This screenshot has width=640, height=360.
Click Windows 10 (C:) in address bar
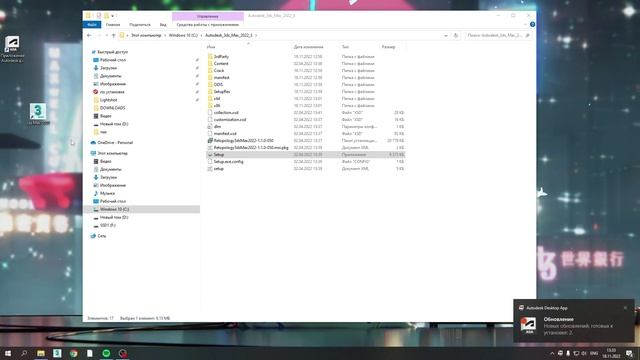[183, 36]
